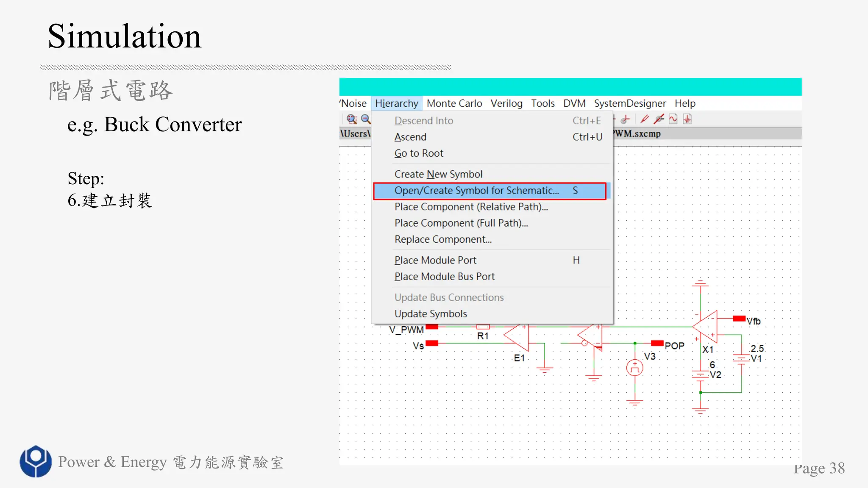Select the crossed differential probe tool icon
868x488 pixels.
[x=659, y=119]
